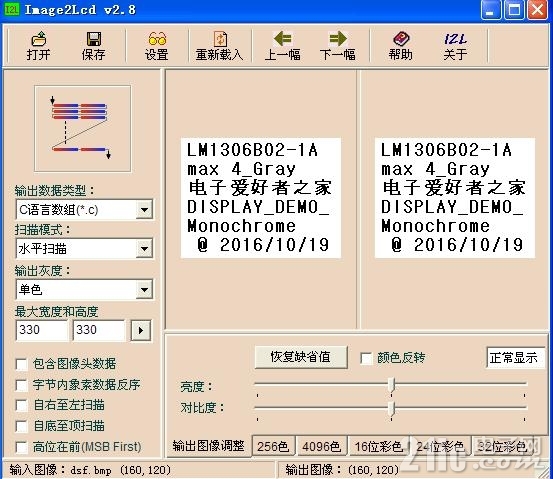The width and height of the screenshot is (553, 479).
Task: Enable 自右至左扫描 checkbox
Action: (22, 405)
